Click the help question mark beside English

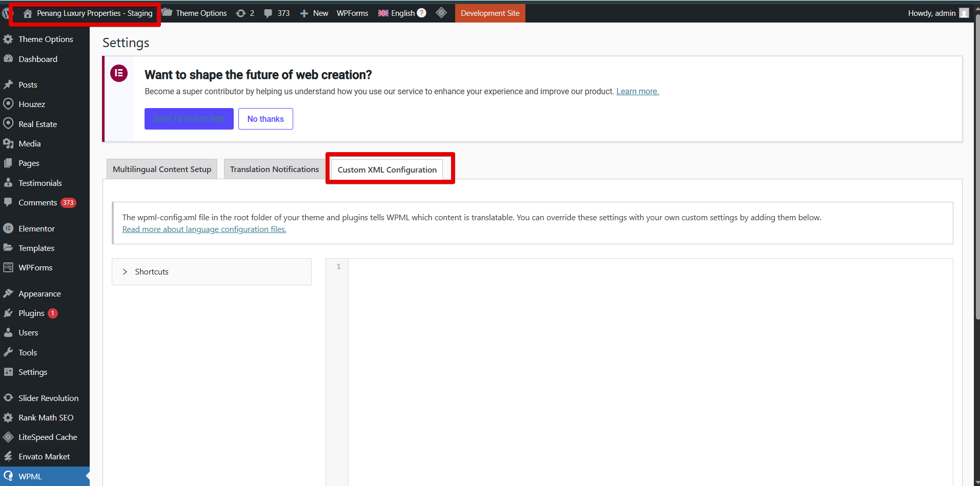pos(421,13)
